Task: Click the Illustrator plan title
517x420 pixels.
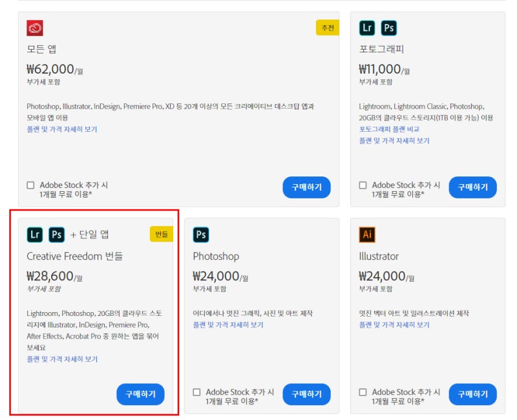Action: pos(379,256)
